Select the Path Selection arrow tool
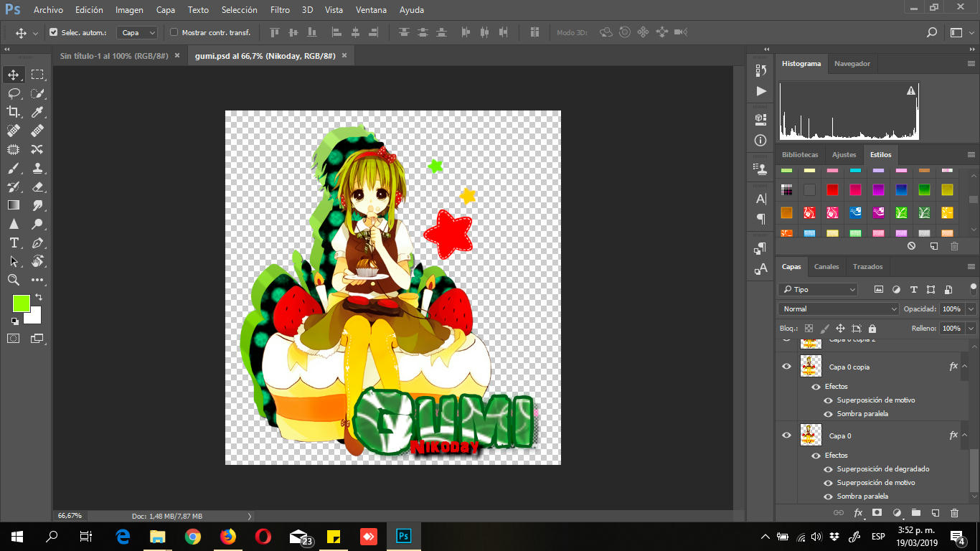The image size is (980, 551). tap(14, 261)
